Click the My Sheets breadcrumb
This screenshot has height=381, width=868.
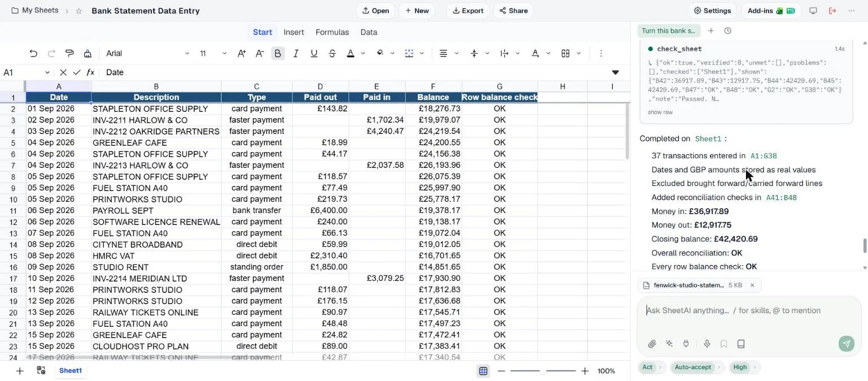(x=34, y=11)
